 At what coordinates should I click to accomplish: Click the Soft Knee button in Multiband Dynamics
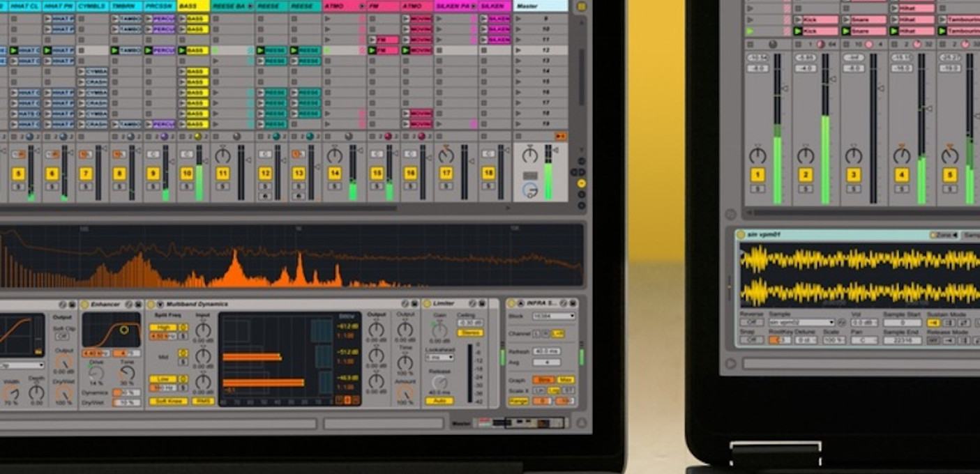[x=169, y=401]
